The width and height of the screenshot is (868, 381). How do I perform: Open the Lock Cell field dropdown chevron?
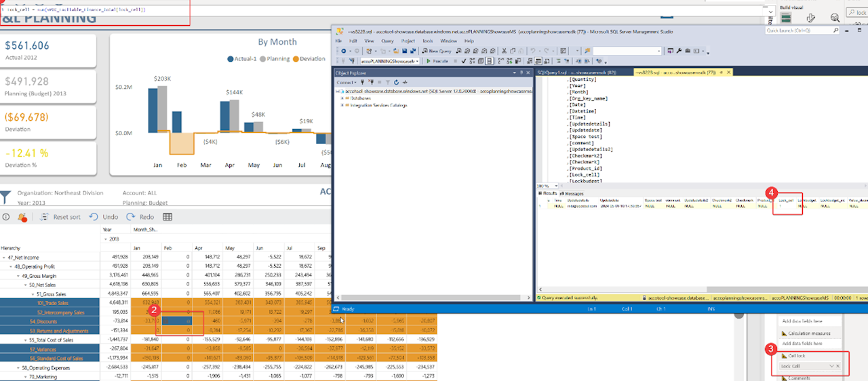click(831, 366)
